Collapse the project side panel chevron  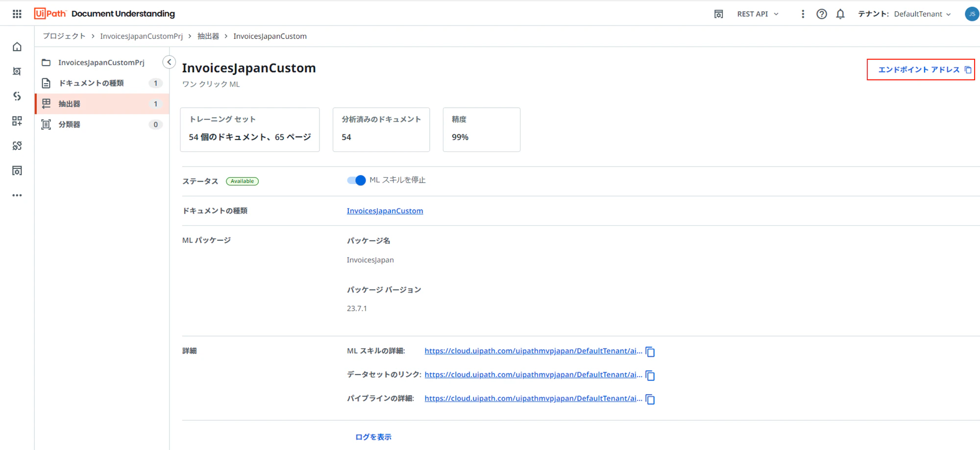[x=169, y=62]
